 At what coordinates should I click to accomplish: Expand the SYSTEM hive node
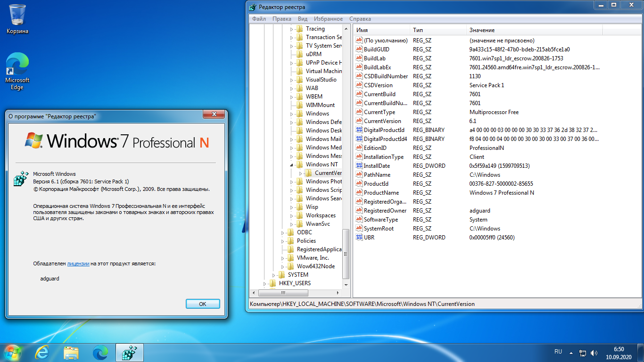273,275
